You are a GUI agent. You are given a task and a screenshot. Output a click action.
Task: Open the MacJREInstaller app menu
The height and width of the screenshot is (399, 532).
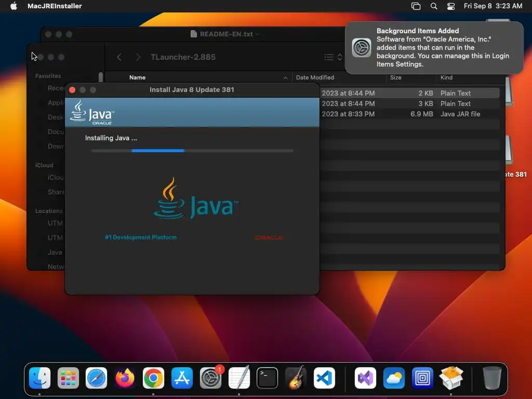pos(55,6)
